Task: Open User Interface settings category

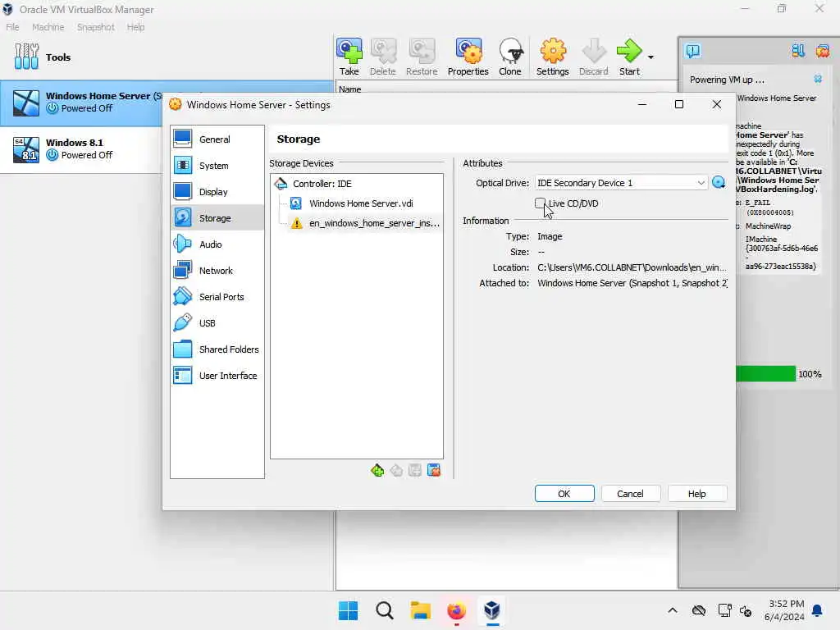Action: pyautogui.click(x=217, y=376)
